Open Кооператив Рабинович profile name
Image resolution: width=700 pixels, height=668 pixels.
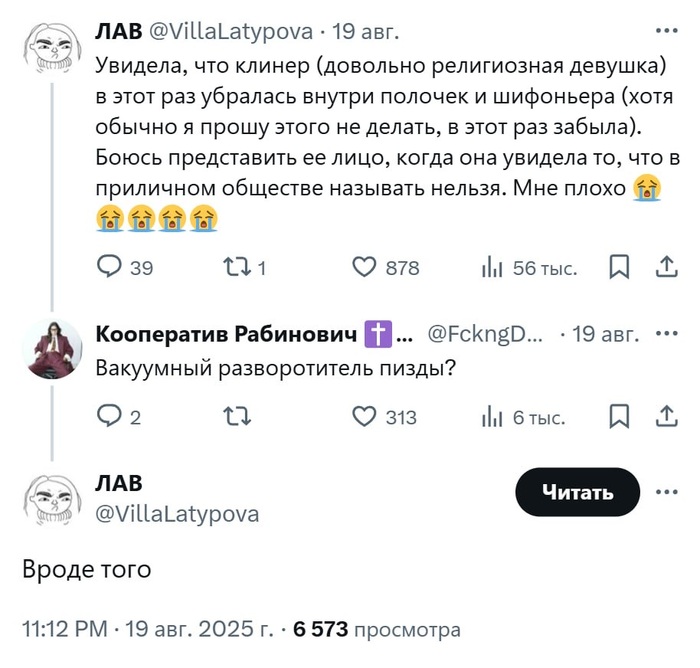(x=226, y=334)
